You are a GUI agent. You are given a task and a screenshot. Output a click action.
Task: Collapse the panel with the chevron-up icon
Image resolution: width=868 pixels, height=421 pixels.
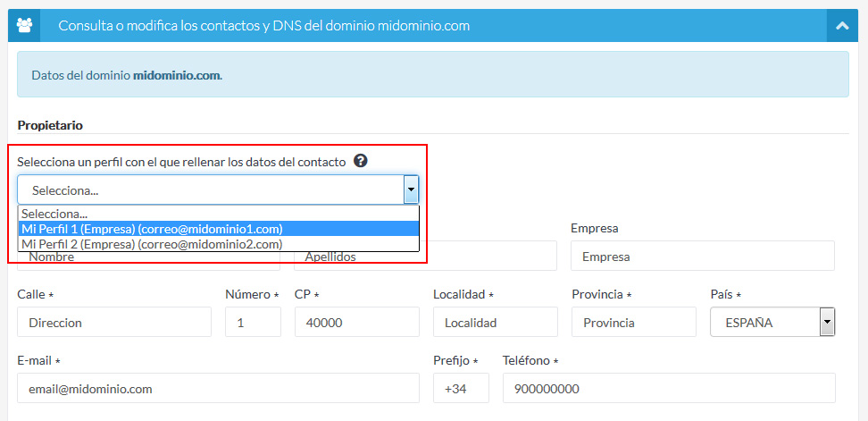pyautogui.click(x=841, y=26)
